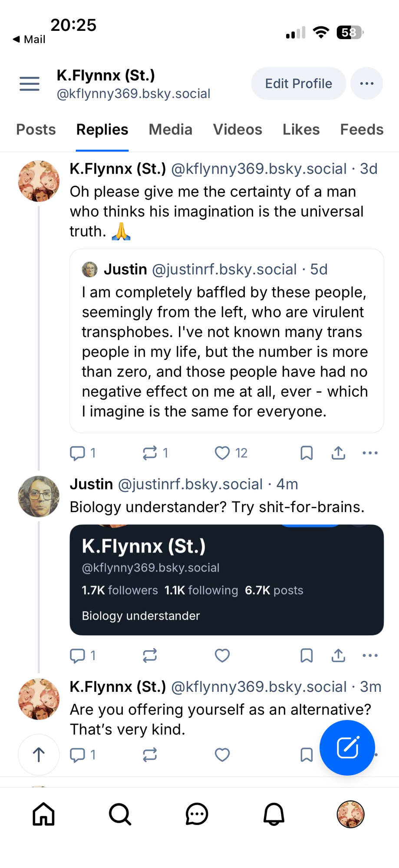
Task: Return to Mail app via back link
Action: [29, 39]
